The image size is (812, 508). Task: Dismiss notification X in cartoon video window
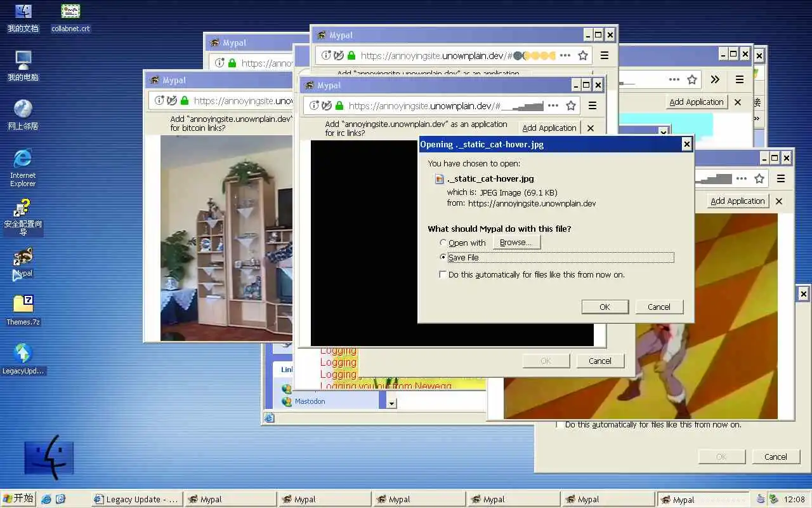(779, 201)
